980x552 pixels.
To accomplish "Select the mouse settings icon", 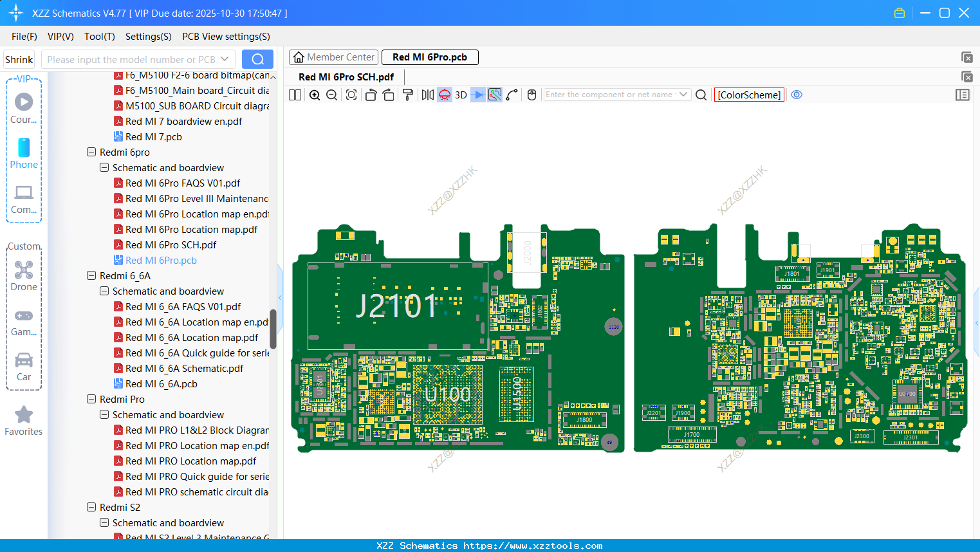I will click(x=532, y=95).
